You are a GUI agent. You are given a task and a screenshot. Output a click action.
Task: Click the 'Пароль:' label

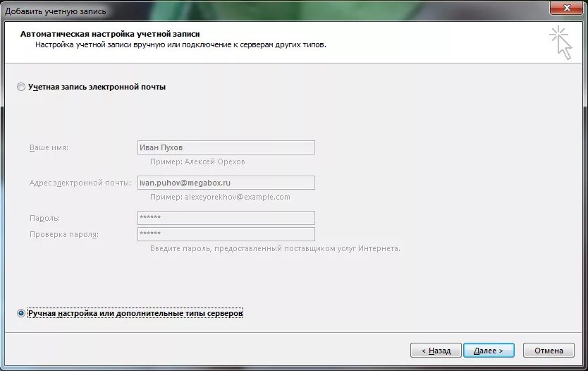tap(44, 218)
